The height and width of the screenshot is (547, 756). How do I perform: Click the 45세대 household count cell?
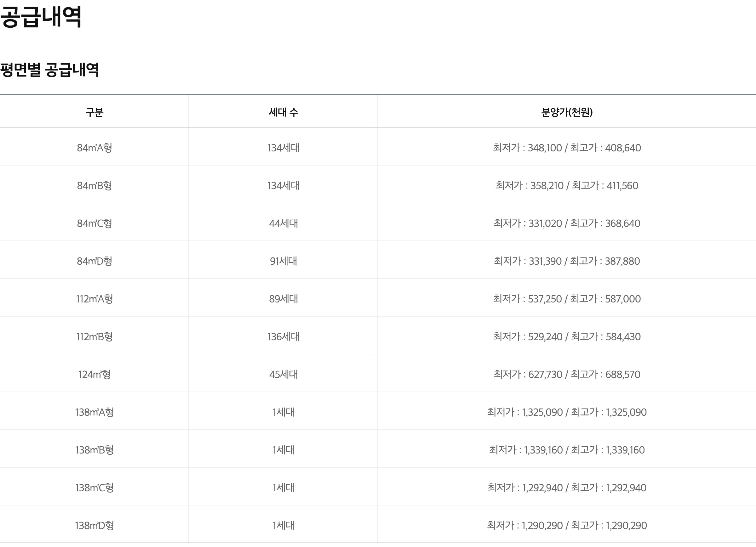pos(283,375)
